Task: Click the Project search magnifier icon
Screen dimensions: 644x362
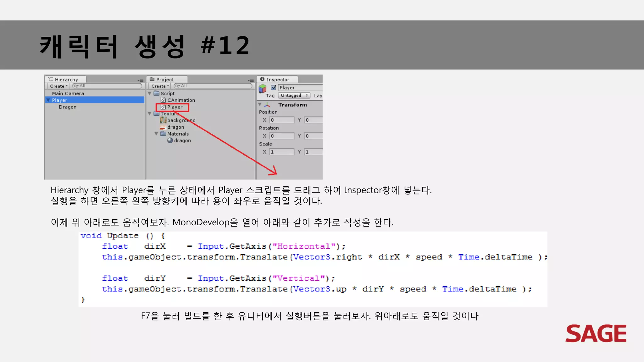Action: (x=177, y=86)
